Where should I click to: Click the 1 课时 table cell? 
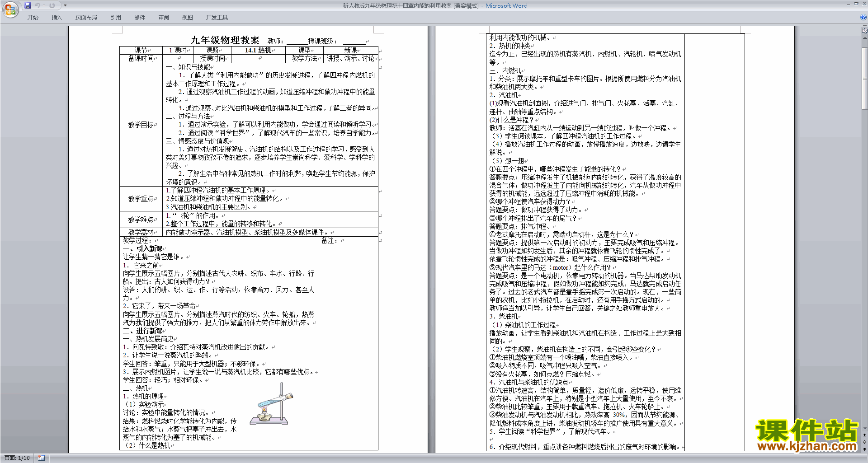pyautogui.click(x=178, y=50)
